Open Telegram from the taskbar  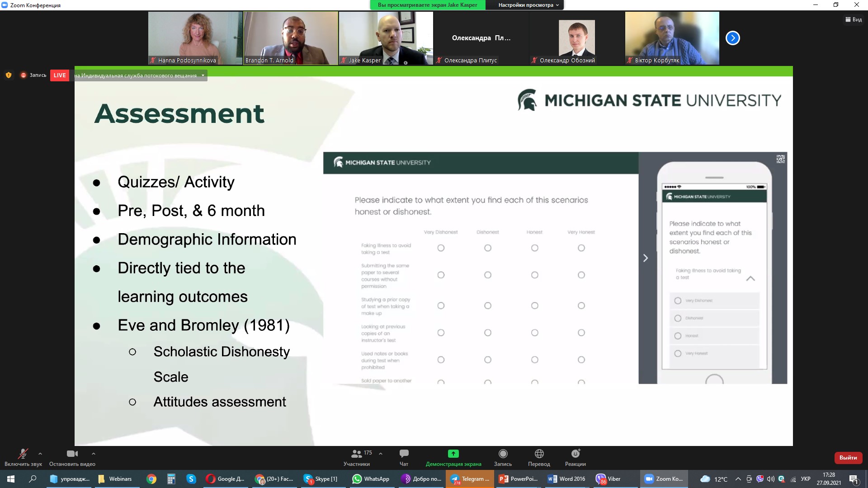tap(470, 479)
